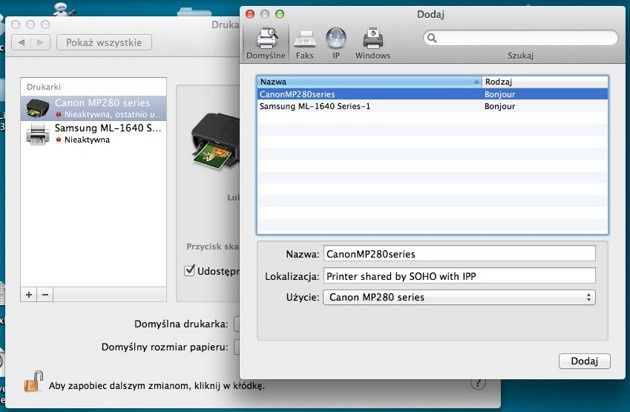The image size is (630, 412).
Task: Click the magnifier icon in search field
Action: tap(432, 38)
